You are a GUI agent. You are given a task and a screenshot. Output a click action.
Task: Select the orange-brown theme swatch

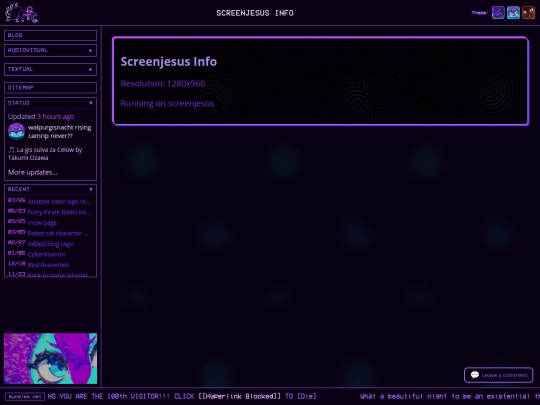click(x=528, y=13)
